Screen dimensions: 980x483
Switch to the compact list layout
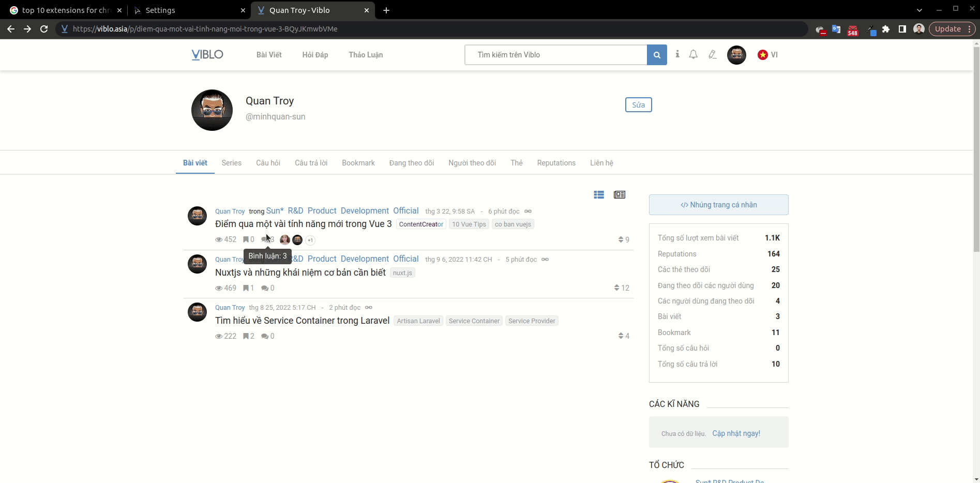[x=599, y=195]
